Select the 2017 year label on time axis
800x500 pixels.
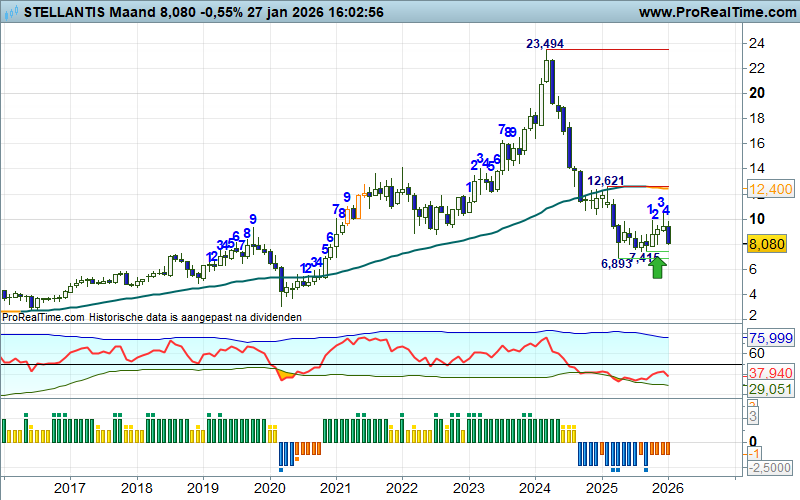(x=70, y=488)
